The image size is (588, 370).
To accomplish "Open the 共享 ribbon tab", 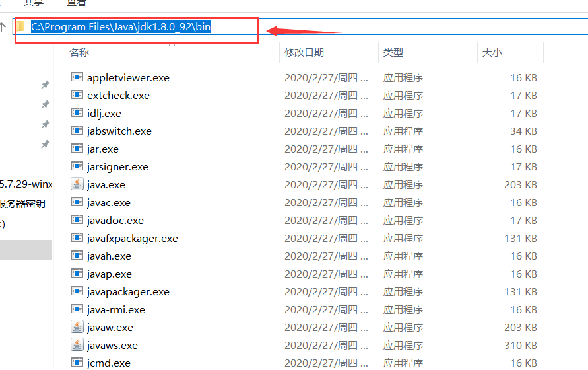I will click(34, 3).
